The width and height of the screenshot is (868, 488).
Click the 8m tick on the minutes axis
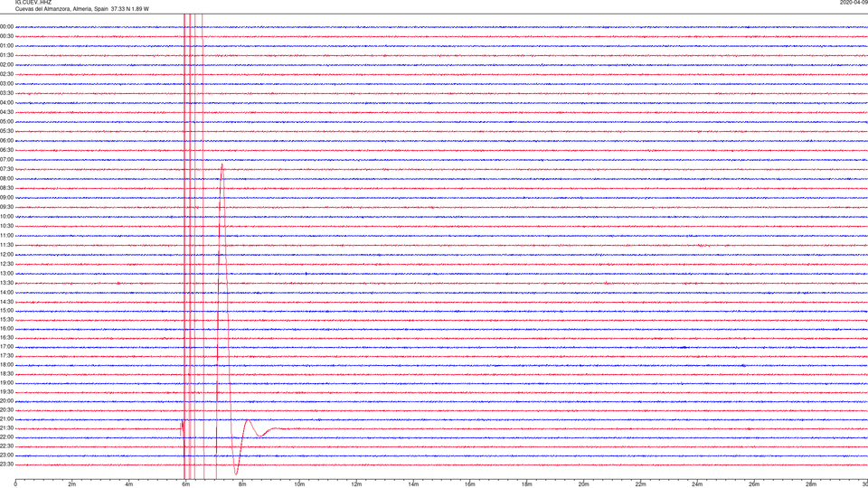coord(242,484)
